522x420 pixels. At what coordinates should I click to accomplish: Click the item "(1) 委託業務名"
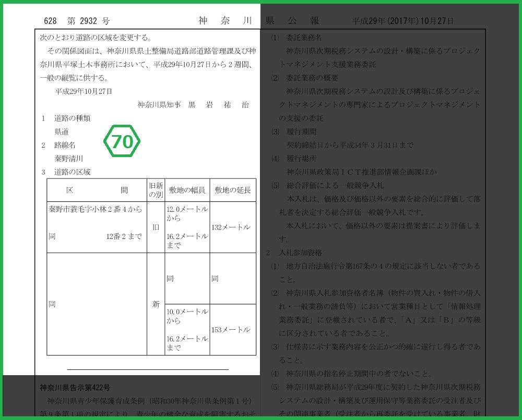click(x=296, y=38)
